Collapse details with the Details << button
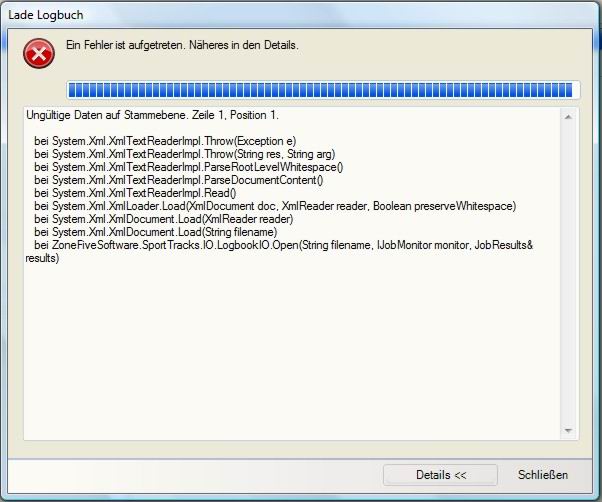 click(440, 474)
